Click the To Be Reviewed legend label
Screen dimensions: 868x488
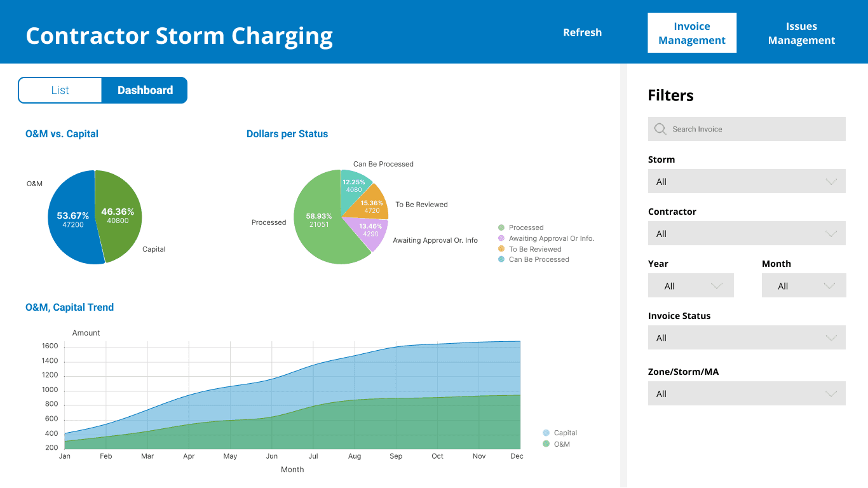535,249
